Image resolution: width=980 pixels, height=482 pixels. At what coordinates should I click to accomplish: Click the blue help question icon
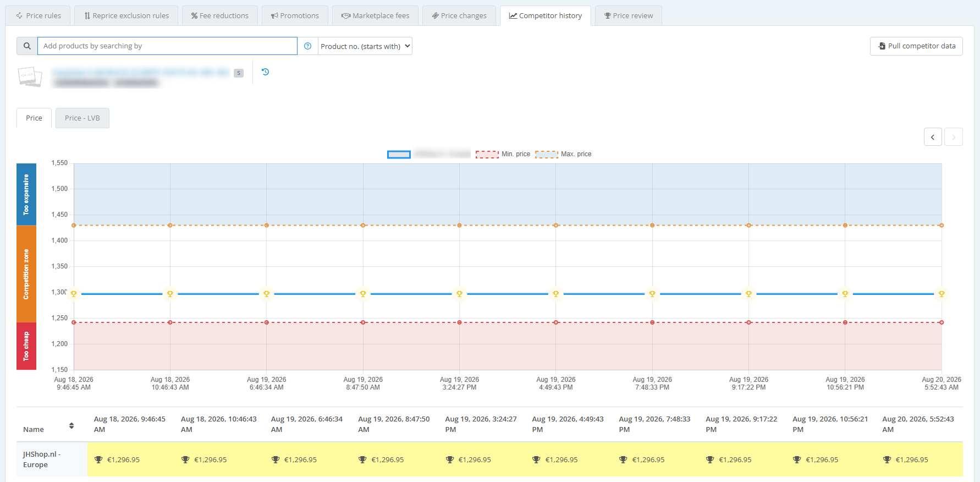(308, 46)
